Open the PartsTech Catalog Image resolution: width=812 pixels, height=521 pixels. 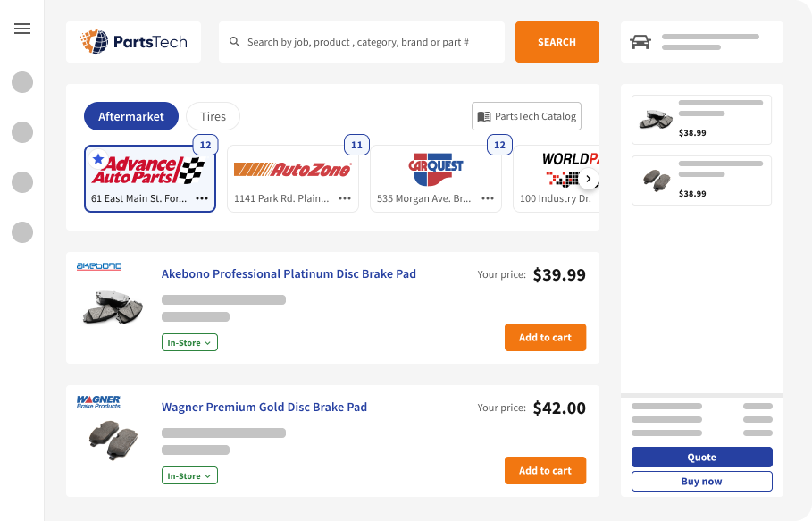coord(527,116)
